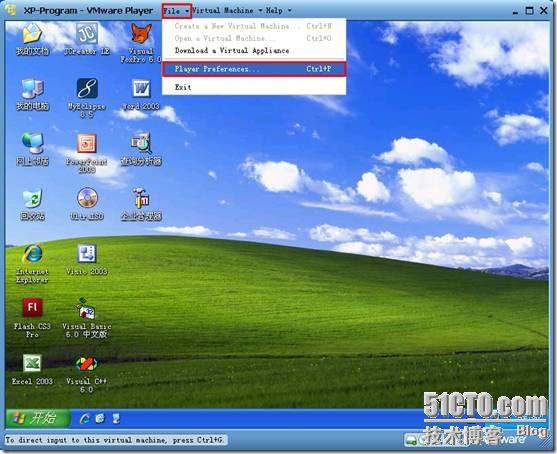557x454 pixels.
Task: Click the VMware Player title bar icon
Action: coord(11,10)
